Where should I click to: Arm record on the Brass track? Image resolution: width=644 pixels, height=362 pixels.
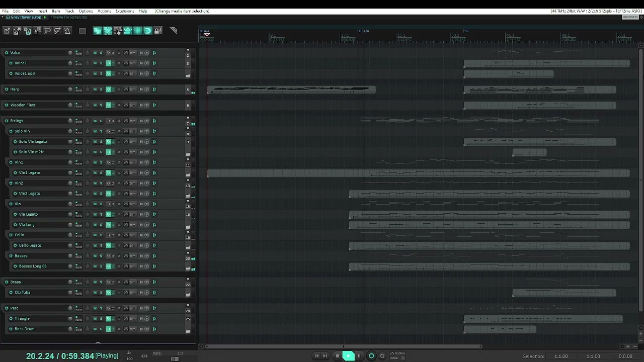(x=7, y=282)
